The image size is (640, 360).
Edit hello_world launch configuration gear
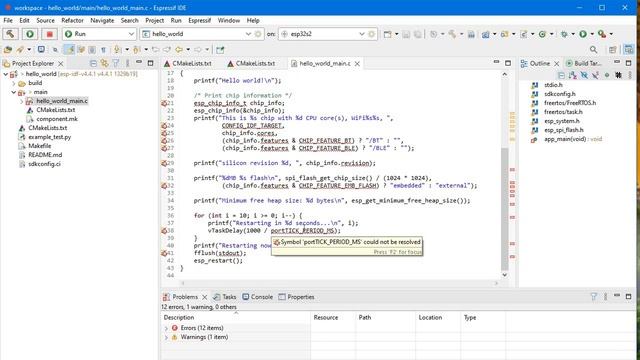258,34
